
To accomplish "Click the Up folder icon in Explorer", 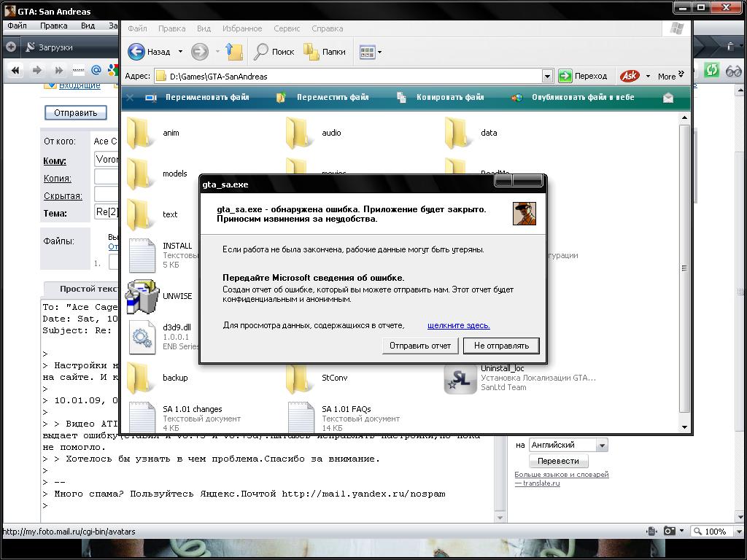I will 233,52.
